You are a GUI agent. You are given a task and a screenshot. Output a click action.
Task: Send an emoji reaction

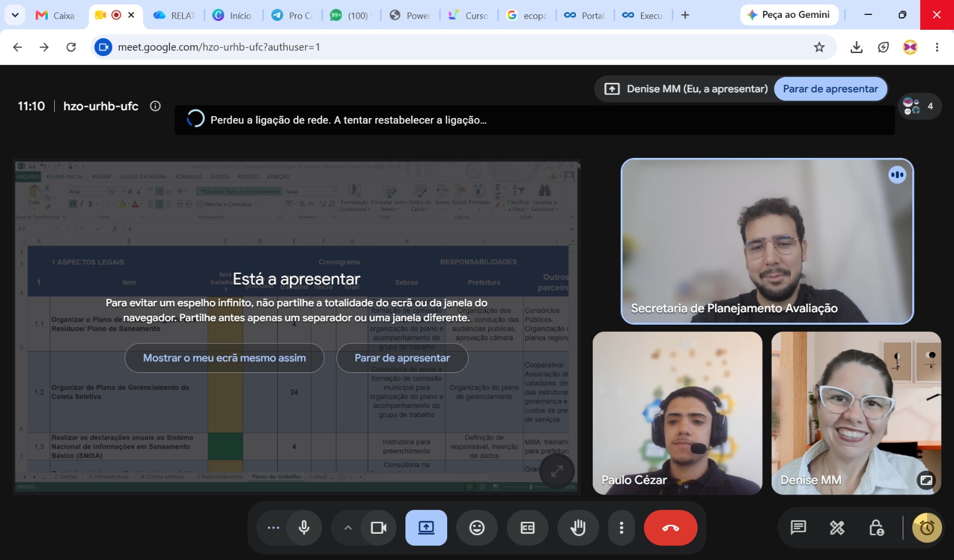coord(477,528)
